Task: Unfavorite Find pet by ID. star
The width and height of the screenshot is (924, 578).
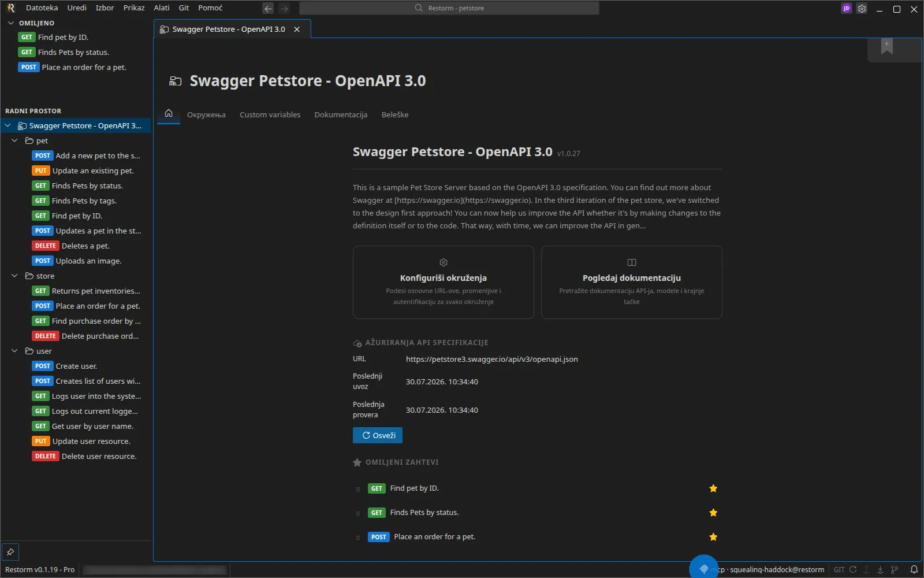Action: click(x=713, y=488)
